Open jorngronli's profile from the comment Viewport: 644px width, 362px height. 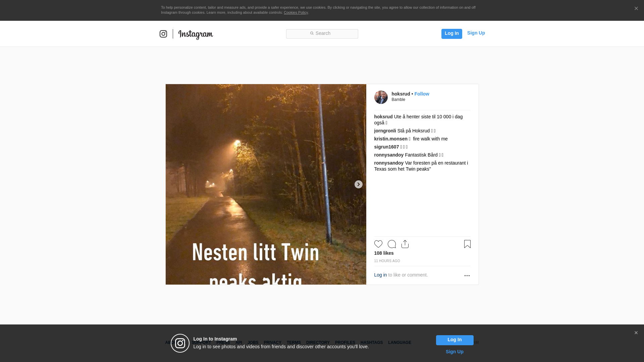[385, 131]
